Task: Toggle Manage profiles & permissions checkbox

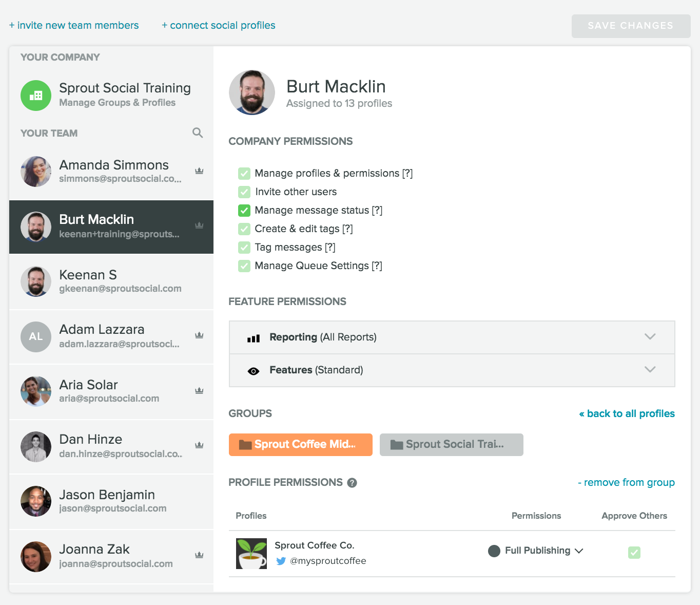Action: tap(244, 174)
